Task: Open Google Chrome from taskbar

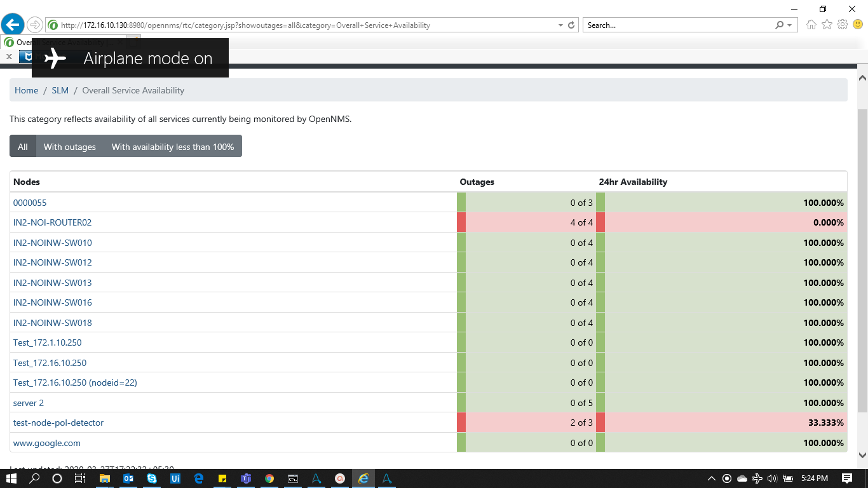Action: point(269,478)
